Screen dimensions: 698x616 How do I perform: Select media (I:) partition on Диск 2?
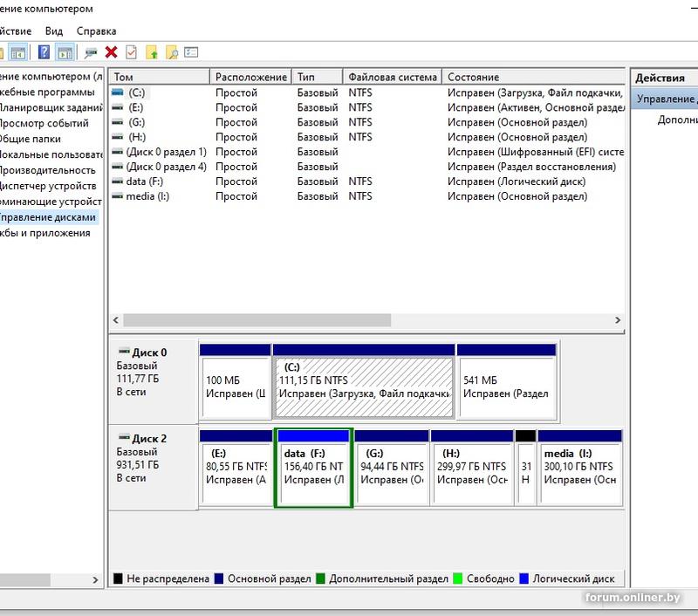point(579,467)
